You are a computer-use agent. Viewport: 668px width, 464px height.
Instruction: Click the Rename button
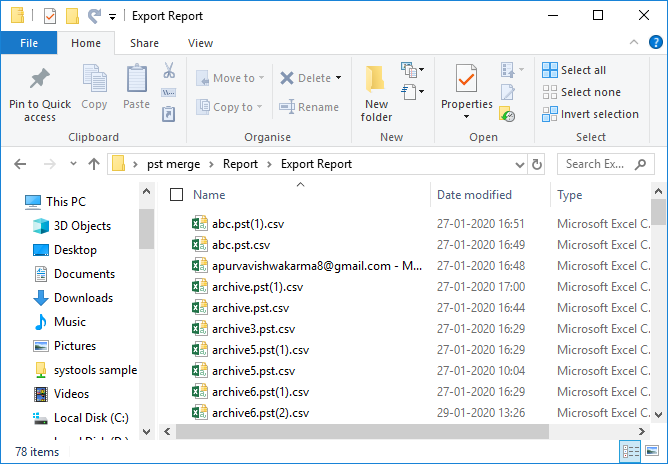309,107
